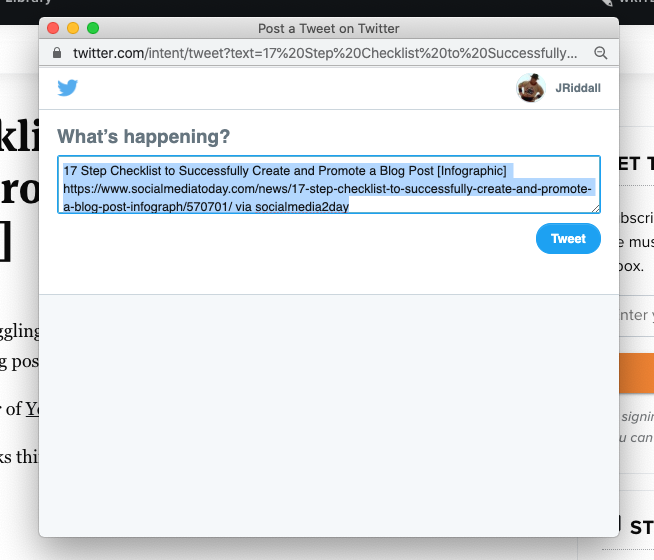Click the Twitter bird logo
Image resolution: width=654 pixels, height=560 pixels.
(x=68, y=88)
